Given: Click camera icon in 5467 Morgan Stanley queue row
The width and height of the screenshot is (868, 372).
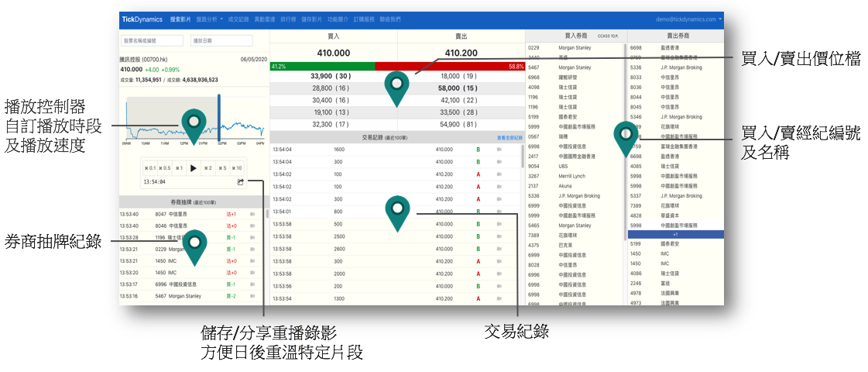Looking at the screenshot, I should [253, 296].
